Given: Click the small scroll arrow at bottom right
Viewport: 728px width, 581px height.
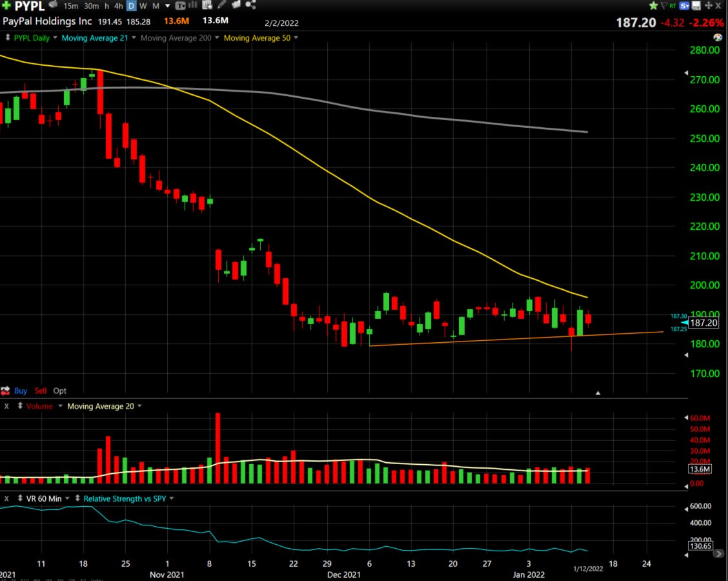Looking at the screenshot, I should coord(718,554).
